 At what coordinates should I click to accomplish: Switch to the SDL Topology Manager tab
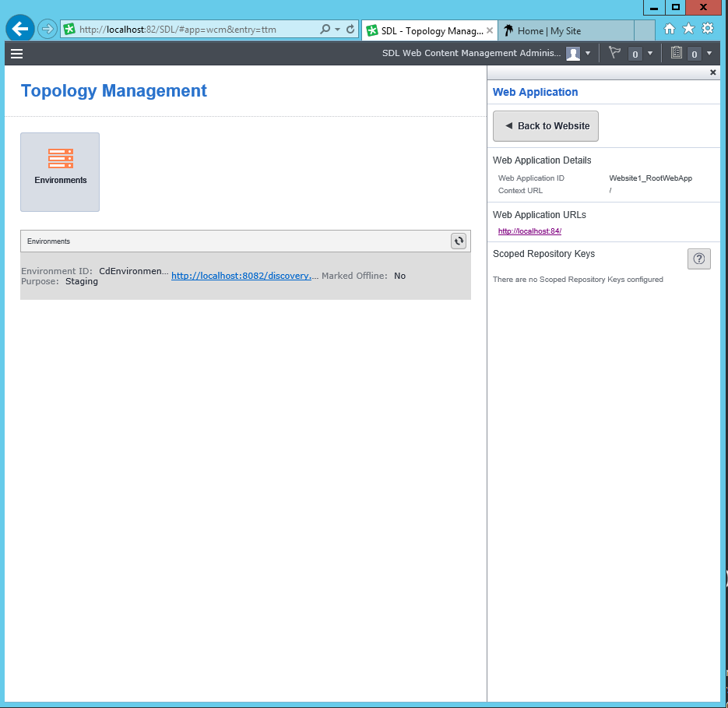click(427, 30)
